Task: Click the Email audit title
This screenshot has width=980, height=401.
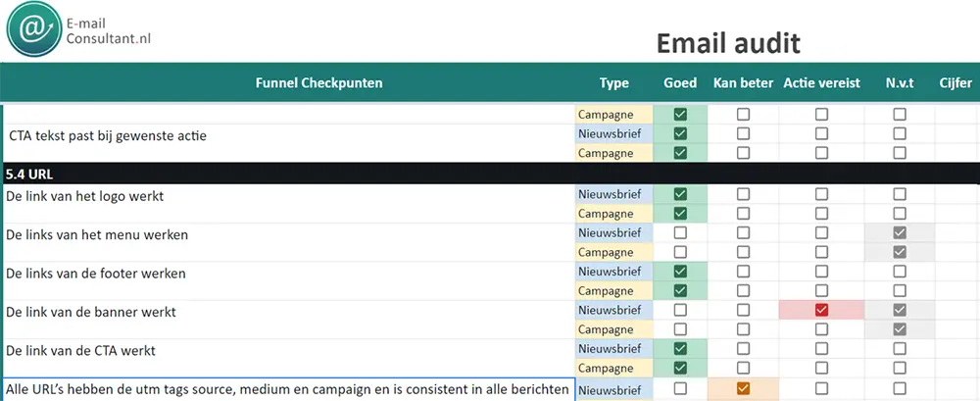Action: coord(728,44)
